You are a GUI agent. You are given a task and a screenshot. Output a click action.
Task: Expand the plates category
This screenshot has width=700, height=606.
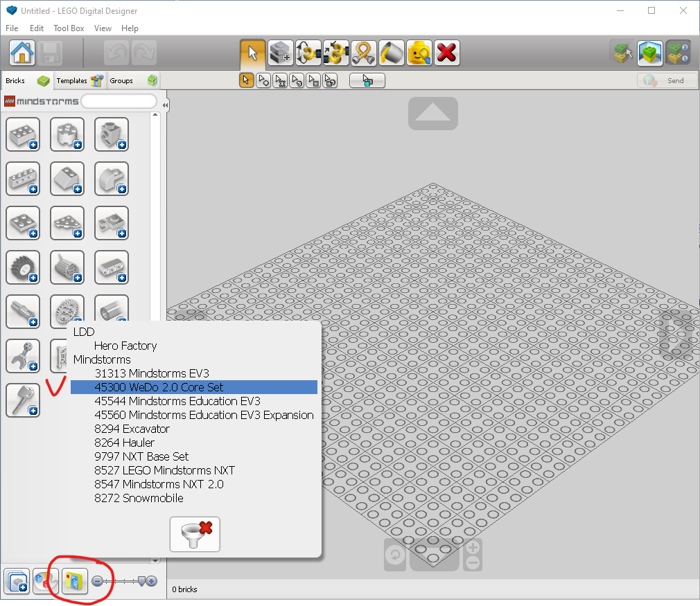click(x=23, y=223)
